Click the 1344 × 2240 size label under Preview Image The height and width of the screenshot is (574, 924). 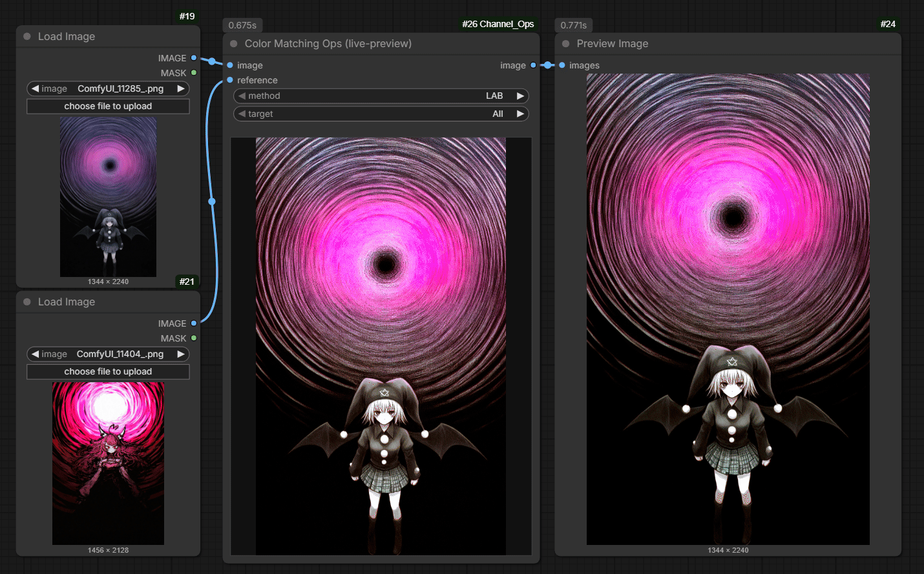click(728, 550)
